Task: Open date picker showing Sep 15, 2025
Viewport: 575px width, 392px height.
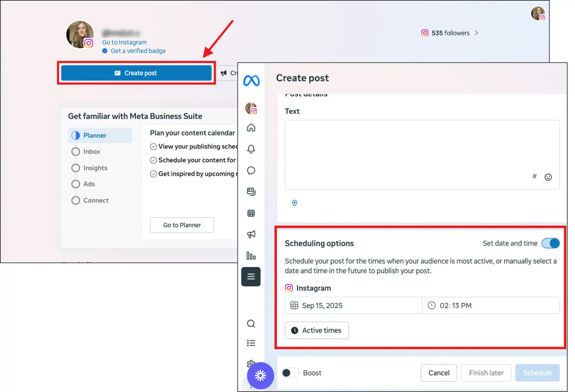Action: point(353,305)
